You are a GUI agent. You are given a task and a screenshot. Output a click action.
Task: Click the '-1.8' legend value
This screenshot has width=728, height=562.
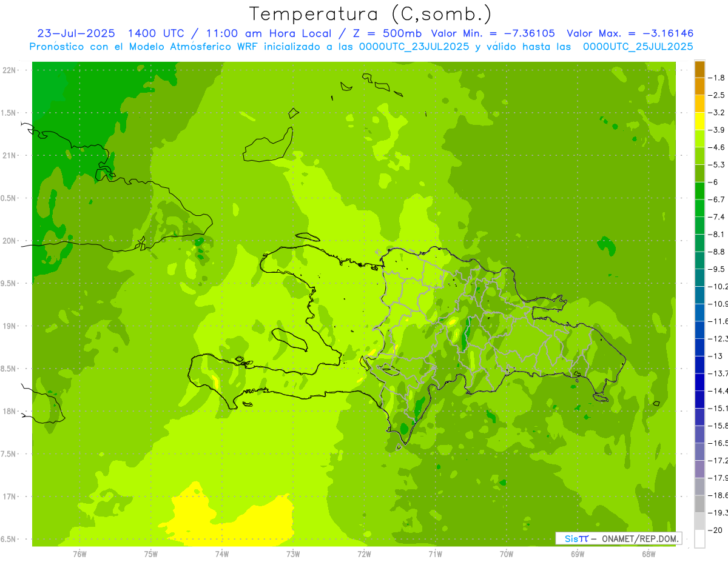coord(717,78)
